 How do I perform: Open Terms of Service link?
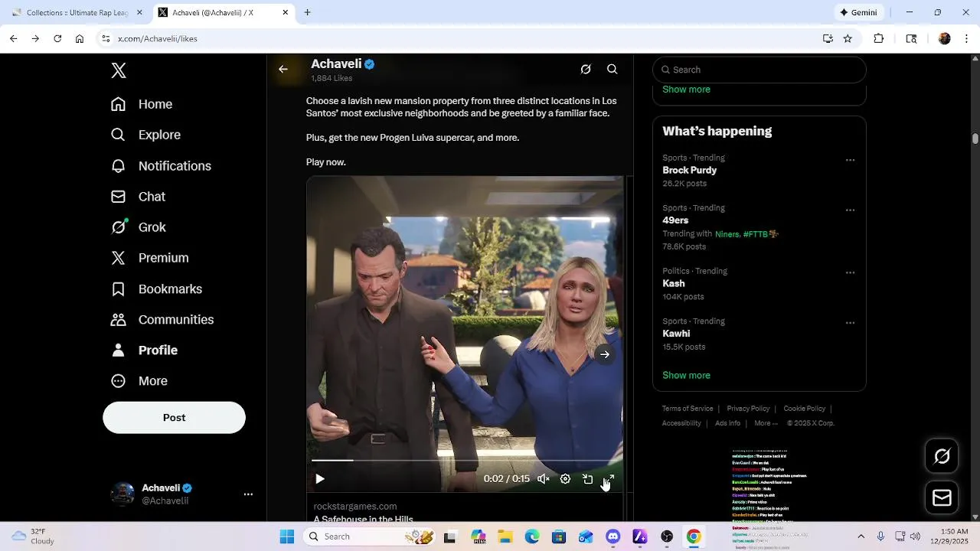click(688, 409)
